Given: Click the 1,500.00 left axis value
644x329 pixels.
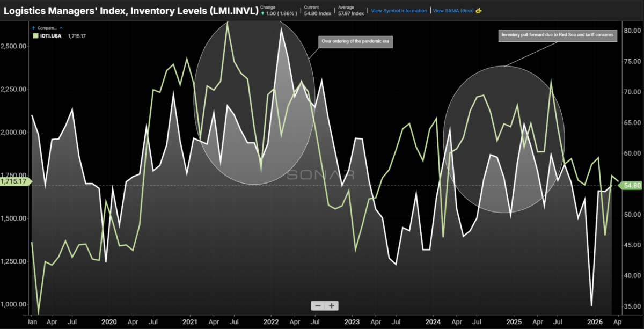Looking at the screenshot, I should point(13,218).
